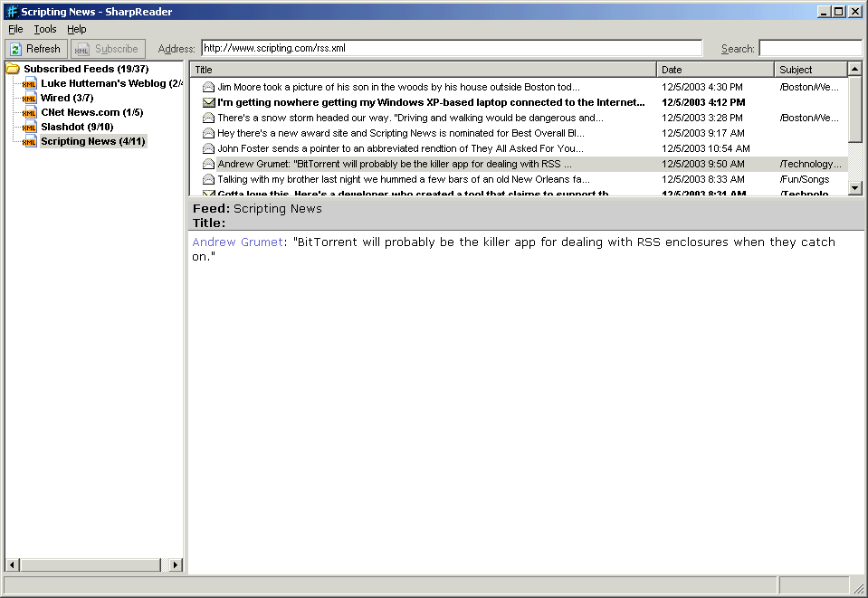This screenshot has width=868, height=598.
Task: Open the Andrew Grumet link in preview
Action: pos(237,242)
